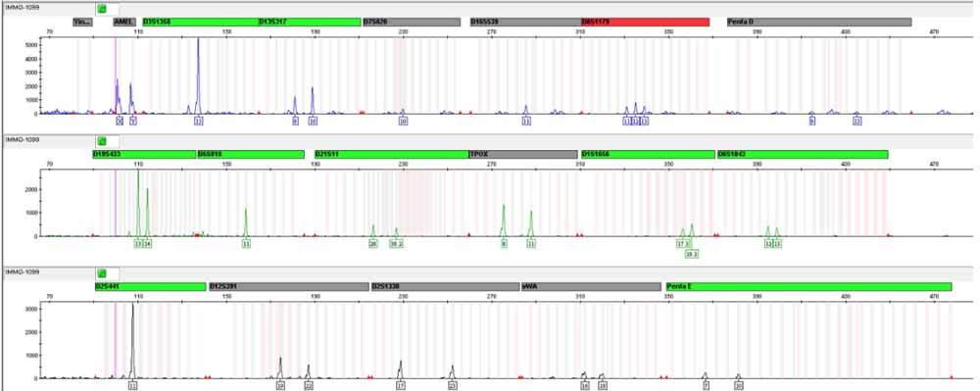980x391 pixels.
Task: Click allele label 12 under D6S1043
Action: pyautogui.click(x=768, y=244)
